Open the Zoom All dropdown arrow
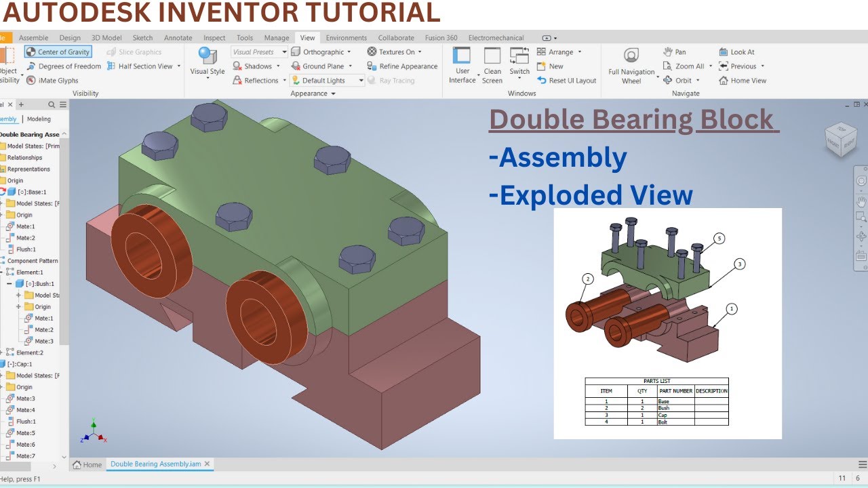 [x=711, y=66]
